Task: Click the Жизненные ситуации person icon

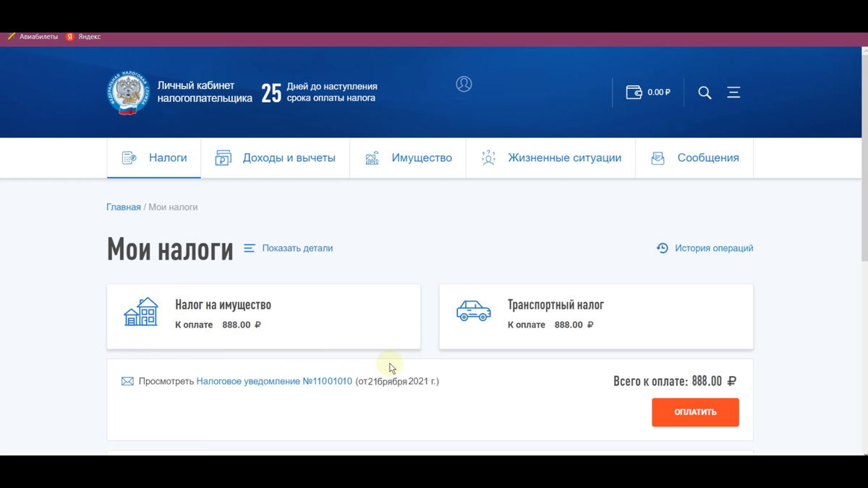Action: tap(488, 158)
